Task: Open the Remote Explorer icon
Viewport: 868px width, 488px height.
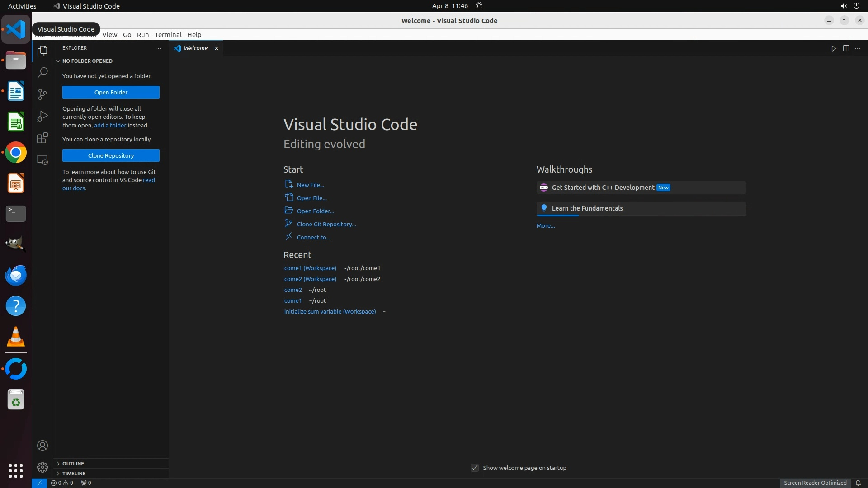Action: (x=42, y=160)
